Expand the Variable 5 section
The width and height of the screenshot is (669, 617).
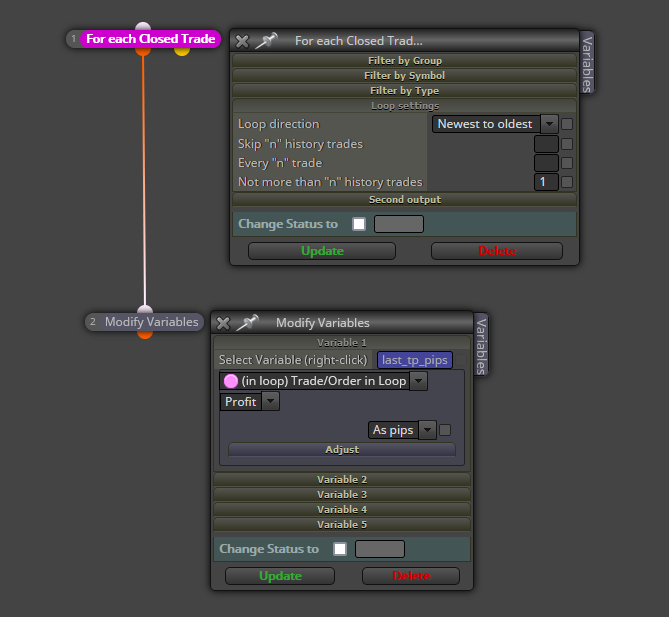coord(342,524)
